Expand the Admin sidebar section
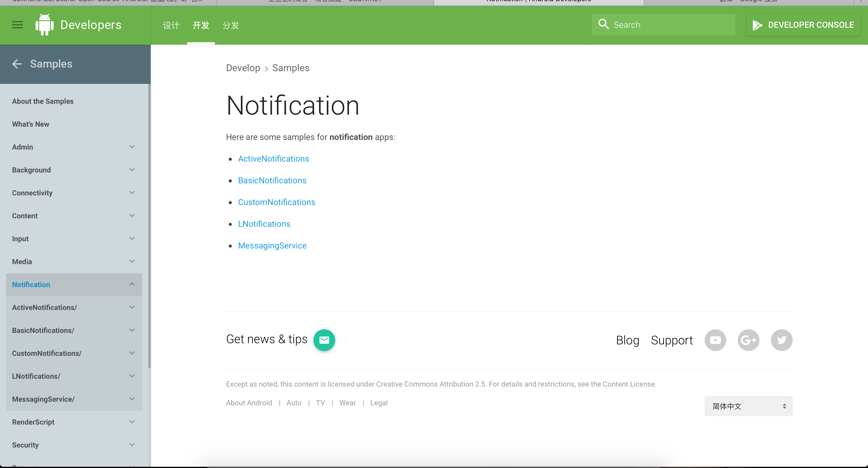The image size is (868, 468). 132,147
